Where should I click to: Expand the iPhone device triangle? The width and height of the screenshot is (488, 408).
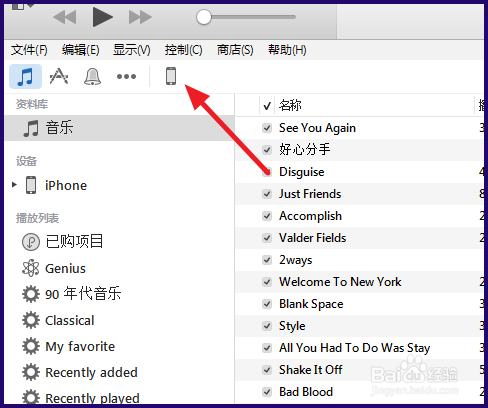(14, 184)
